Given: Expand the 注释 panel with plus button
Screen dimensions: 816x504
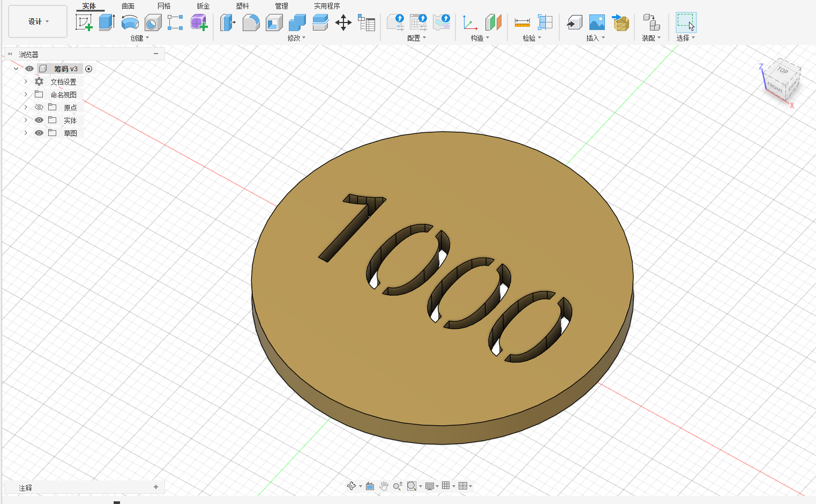Looking at the screenshot, I should click(156, 487).
